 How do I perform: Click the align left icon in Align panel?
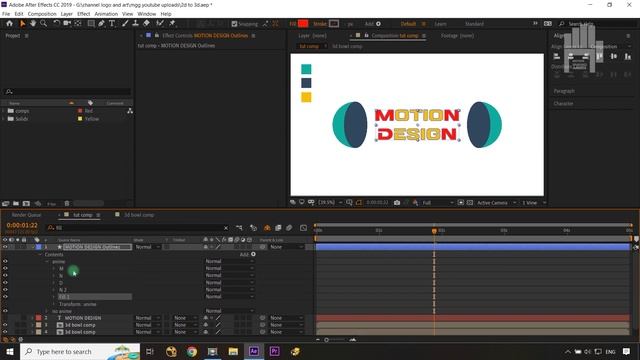(557, 57)
